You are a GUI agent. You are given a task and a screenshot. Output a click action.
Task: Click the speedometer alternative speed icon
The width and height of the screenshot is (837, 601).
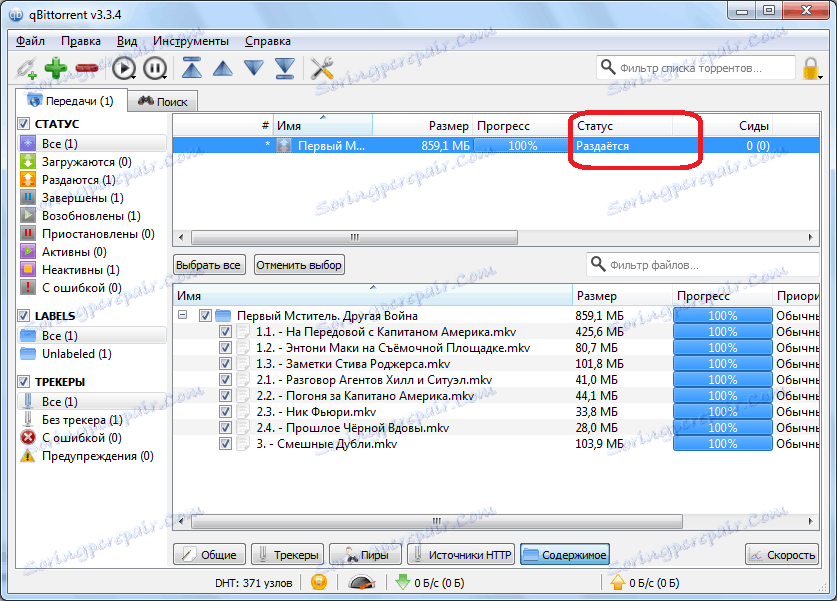point(361,582)
